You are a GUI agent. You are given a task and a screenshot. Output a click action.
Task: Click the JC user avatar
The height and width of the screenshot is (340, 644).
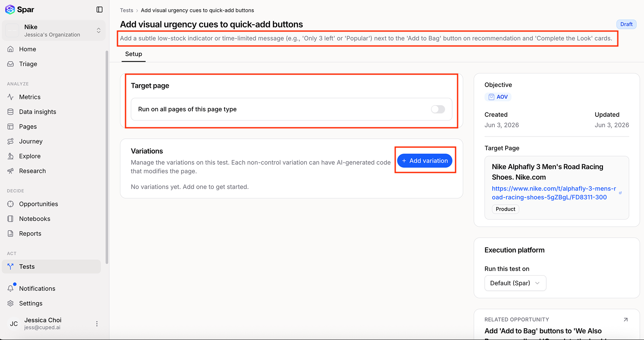pyautogui.click(x=14, y=323)
